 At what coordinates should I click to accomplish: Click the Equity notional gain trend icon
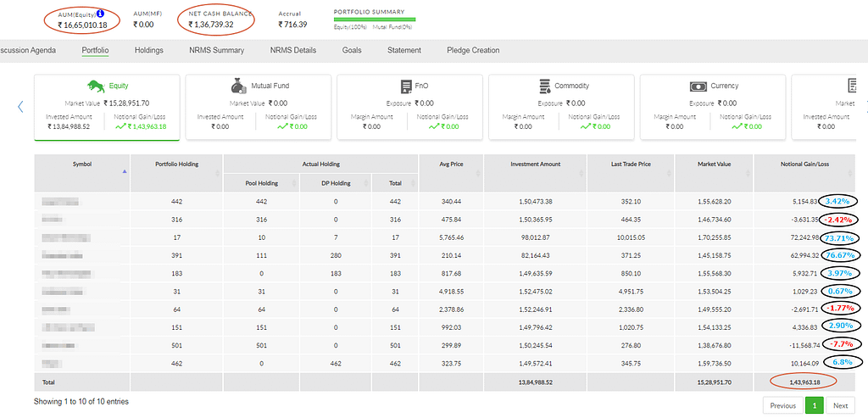point(120,126)
